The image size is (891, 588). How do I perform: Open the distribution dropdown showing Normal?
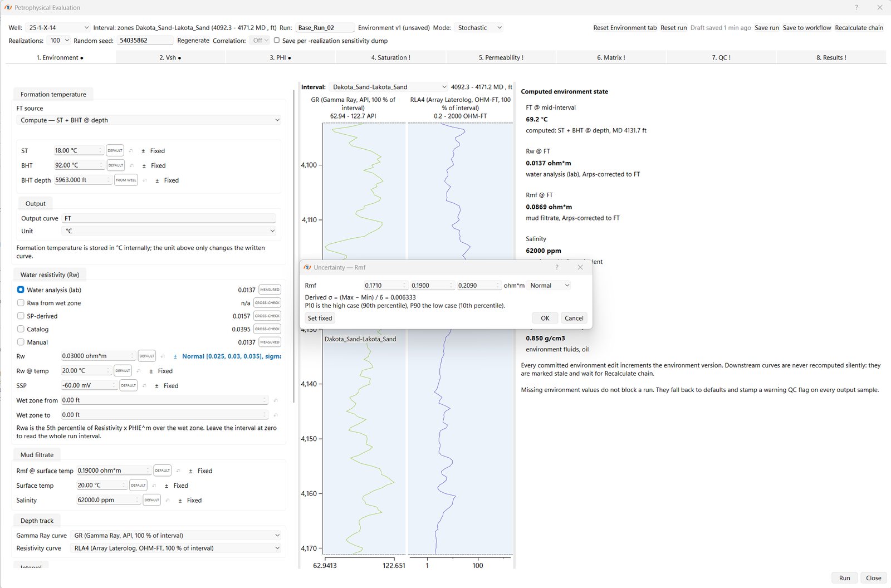(549, 286)
